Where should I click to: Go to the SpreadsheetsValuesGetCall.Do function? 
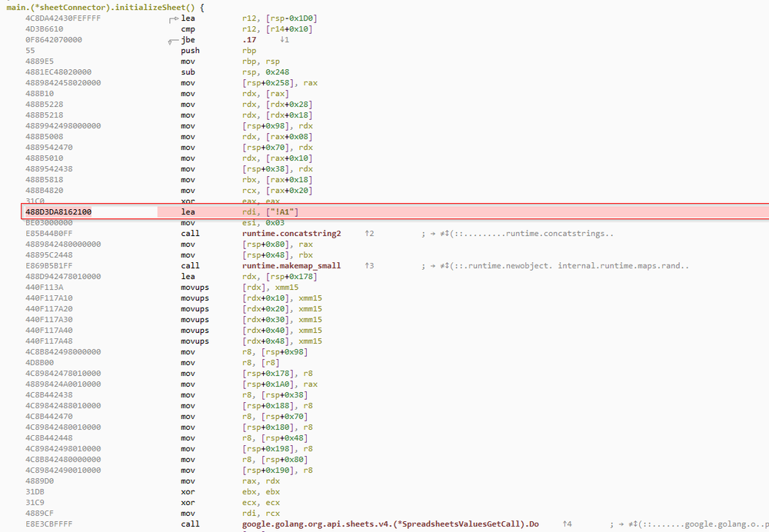[x=391, y=524]
